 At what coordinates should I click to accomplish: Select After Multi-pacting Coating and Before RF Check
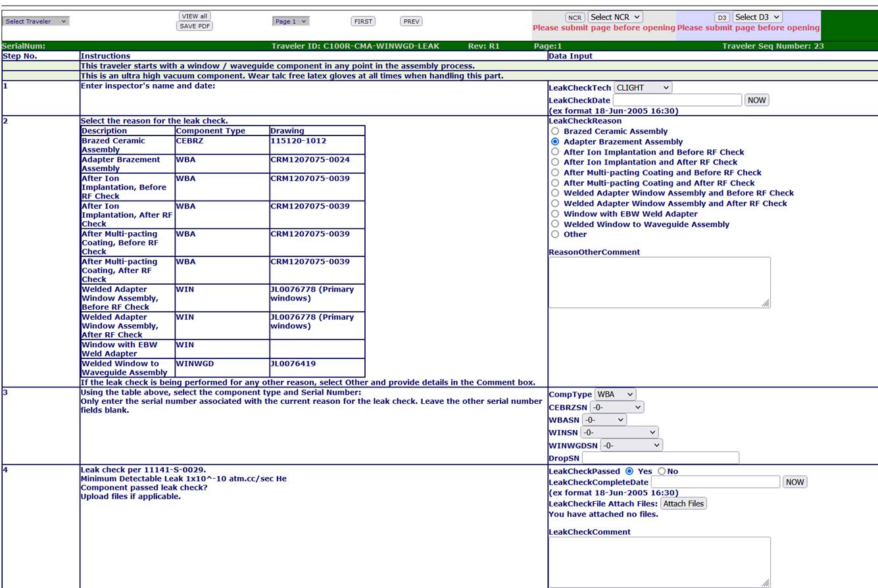coord(556,172)
